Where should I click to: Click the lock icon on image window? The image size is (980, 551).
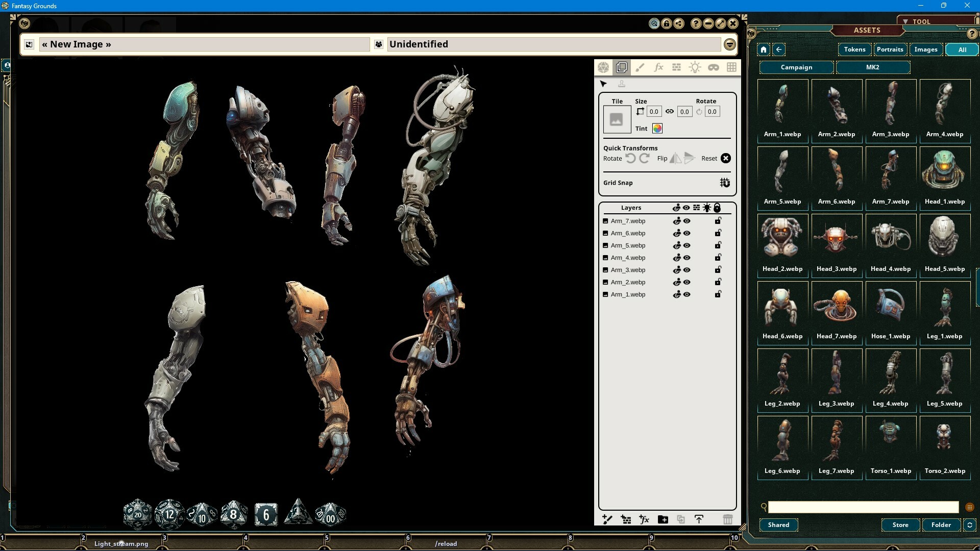[667, 23]
